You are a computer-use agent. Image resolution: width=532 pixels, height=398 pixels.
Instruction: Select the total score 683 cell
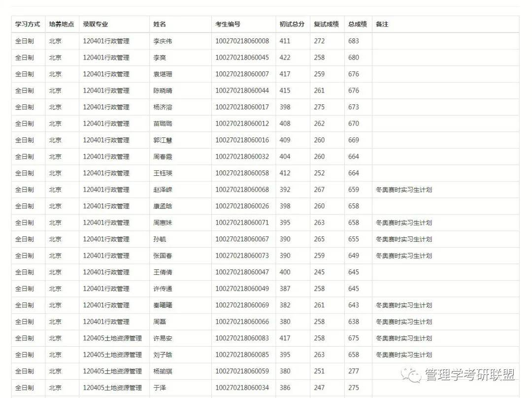click(x=354, y=41)
